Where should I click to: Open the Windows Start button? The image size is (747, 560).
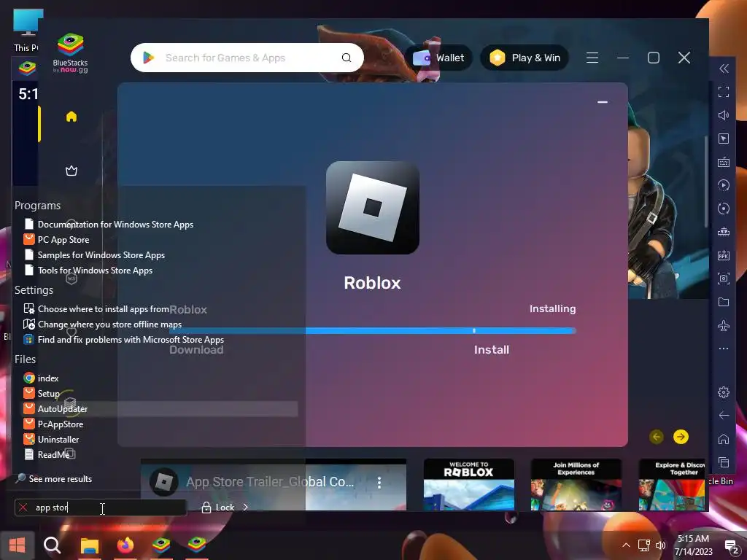18,545
